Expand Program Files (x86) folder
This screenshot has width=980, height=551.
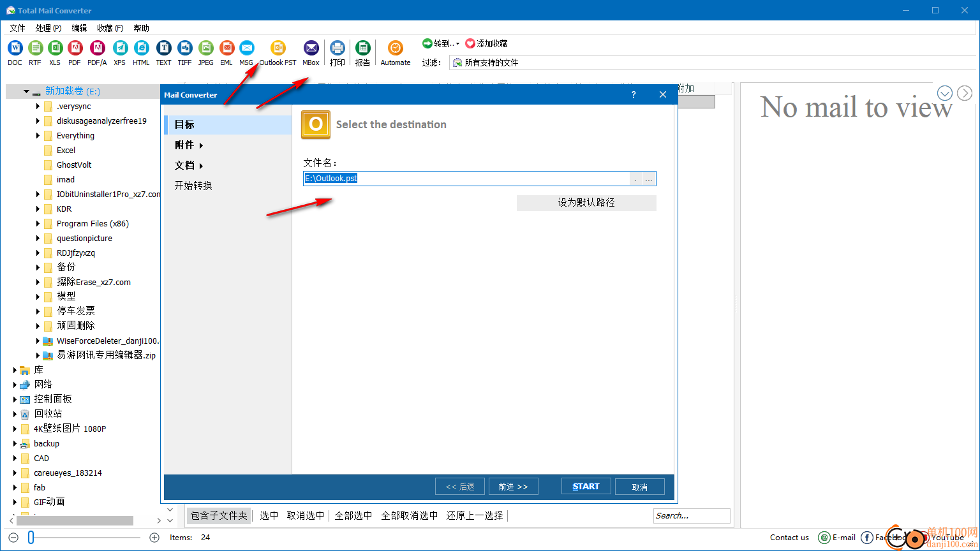tap(38, 224)
